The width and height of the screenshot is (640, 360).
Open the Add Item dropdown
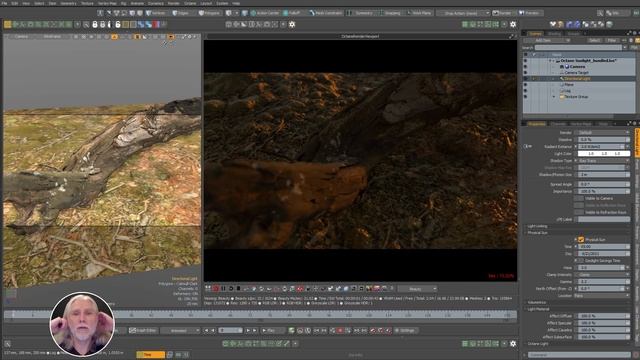pos(546,40)
